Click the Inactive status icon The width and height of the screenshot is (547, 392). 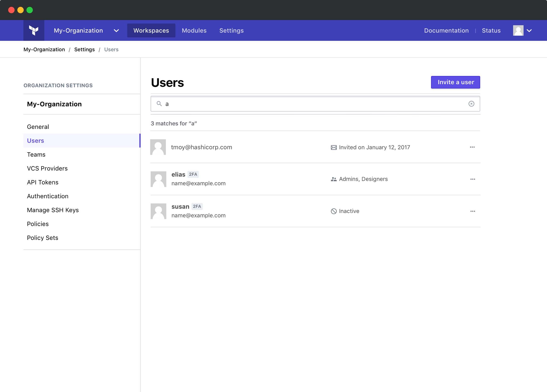tap(333, 211)
